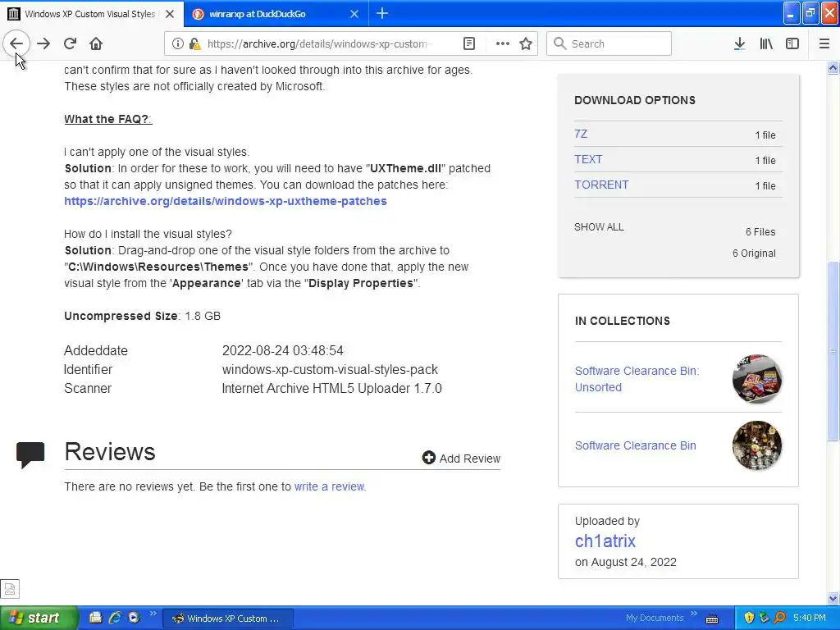
Task: Bookmark this page with the star
Action: [x=526, y=43]
